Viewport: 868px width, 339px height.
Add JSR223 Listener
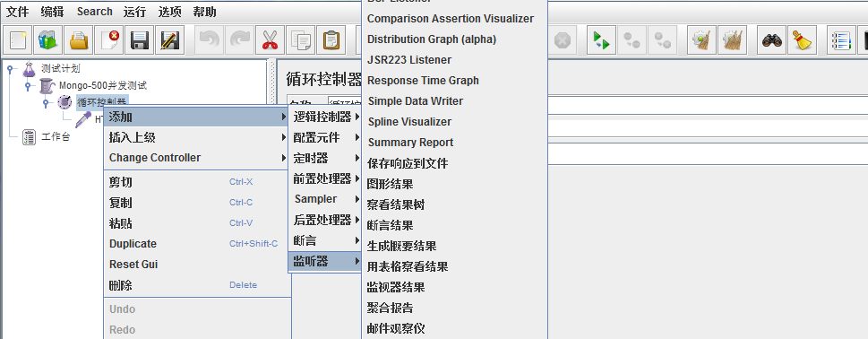point(454,60)
